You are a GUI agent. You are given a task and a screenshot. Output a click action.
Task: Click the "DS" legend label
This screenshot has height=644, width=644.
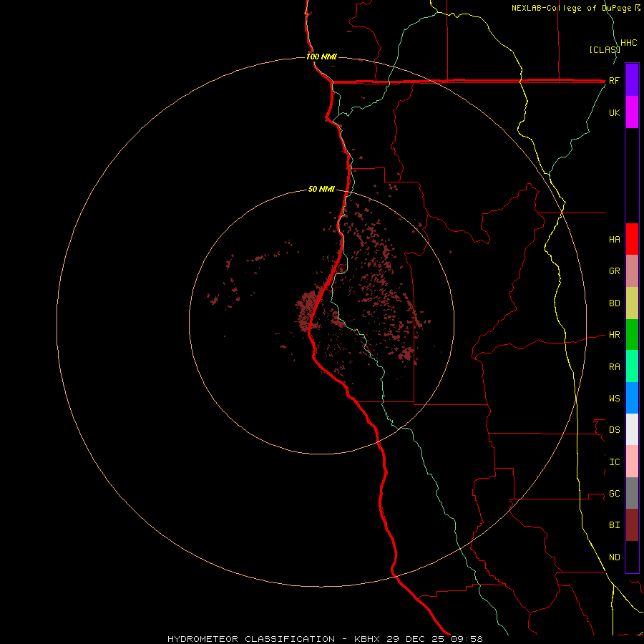click(x=614, y=429)
